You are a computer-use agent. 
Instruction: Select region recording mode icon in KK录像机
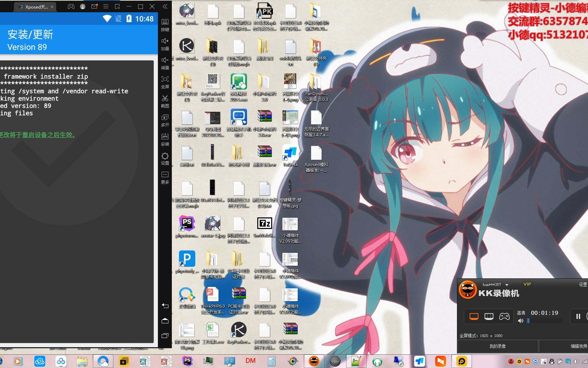point(489,317)
